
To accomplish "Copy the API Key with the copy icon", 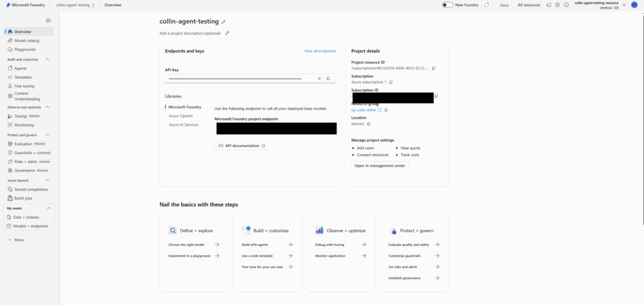I will click(x=328, y=79).
